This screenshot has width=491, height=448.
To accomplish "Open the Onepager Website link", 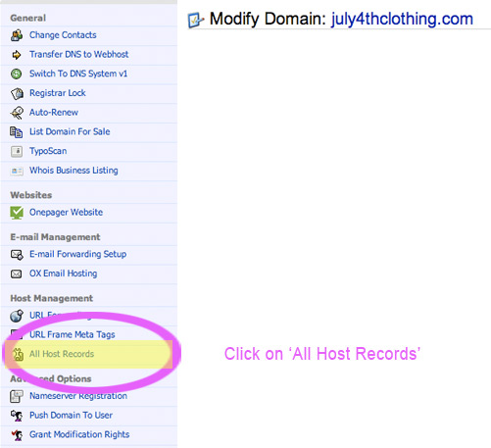I will coord(66,212).
